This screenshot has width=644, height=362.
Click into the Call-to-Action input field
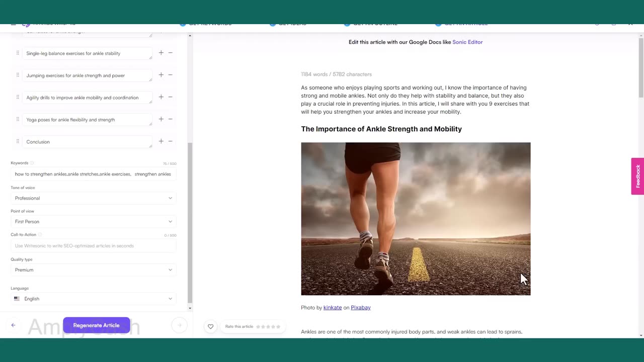pyautogui.click(x=94, y=246)
